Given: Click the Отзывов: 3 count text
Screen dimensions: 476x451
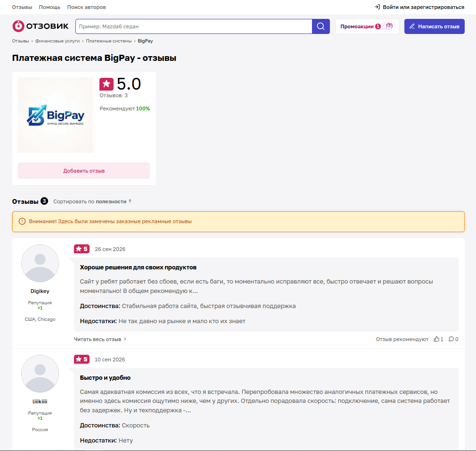Looking at the screenshot, I should [114, 95].
